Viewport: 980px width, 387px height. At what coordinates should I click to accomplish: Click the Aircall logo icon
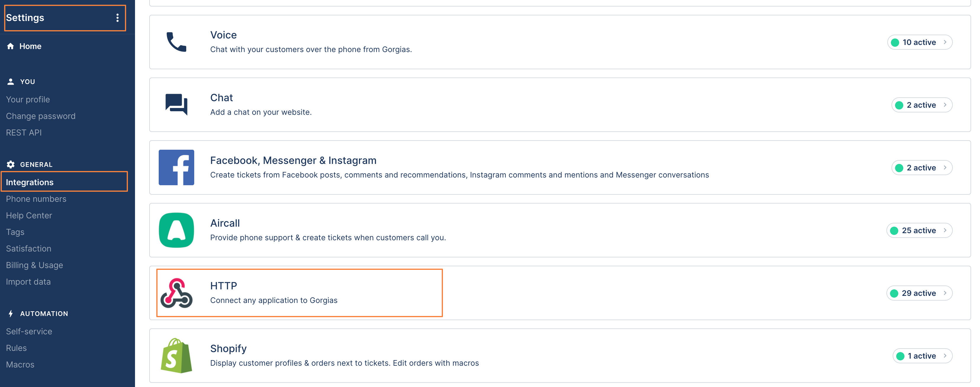coord(176,230)
